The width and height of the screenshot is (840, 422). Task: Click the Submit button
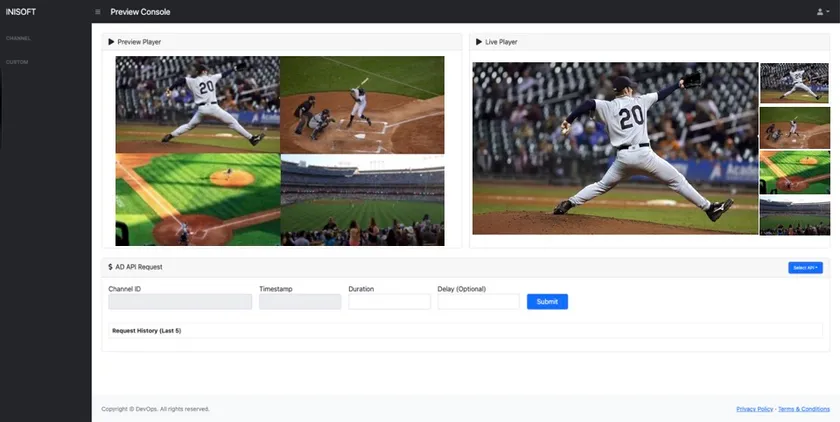pos(547,302)
